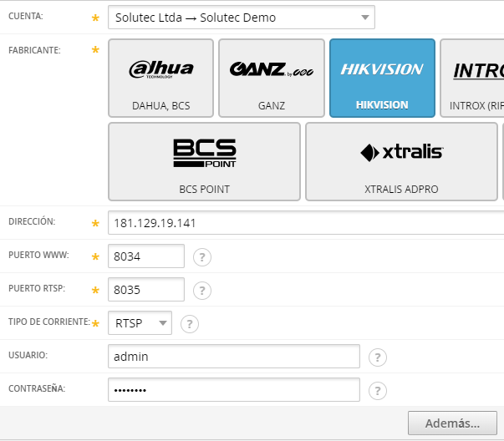
Task: Click the Además... button
Action: pos(452,423)
